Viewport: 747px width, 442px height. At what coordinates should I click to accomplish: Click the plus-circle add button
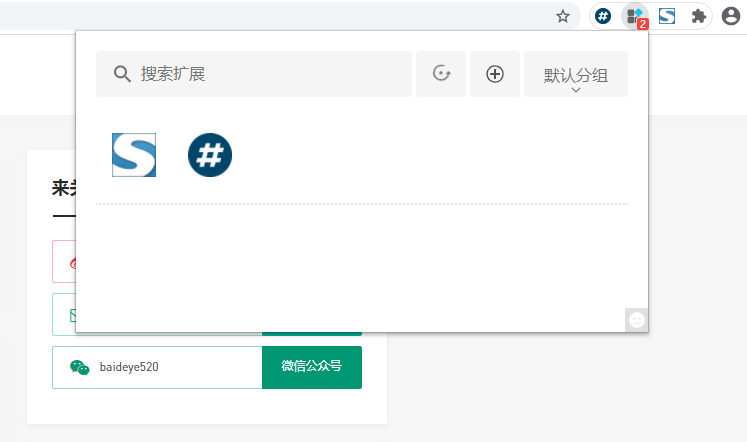(495, 74)
